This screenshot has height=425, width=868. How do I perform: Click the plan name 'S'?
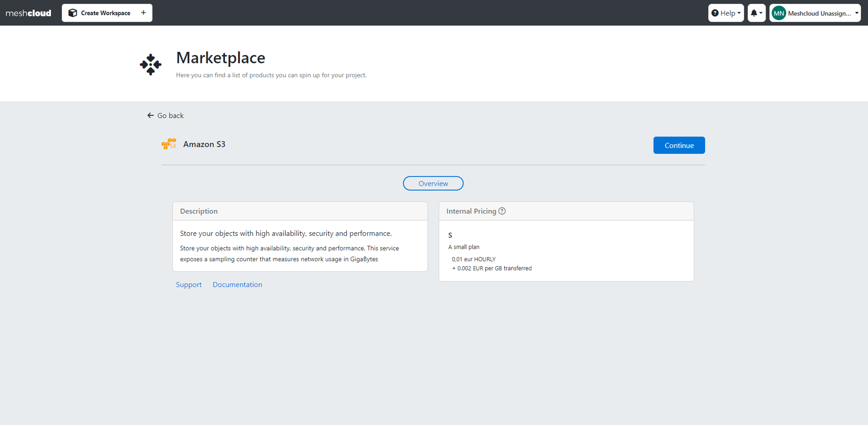(x=450, y=235)
